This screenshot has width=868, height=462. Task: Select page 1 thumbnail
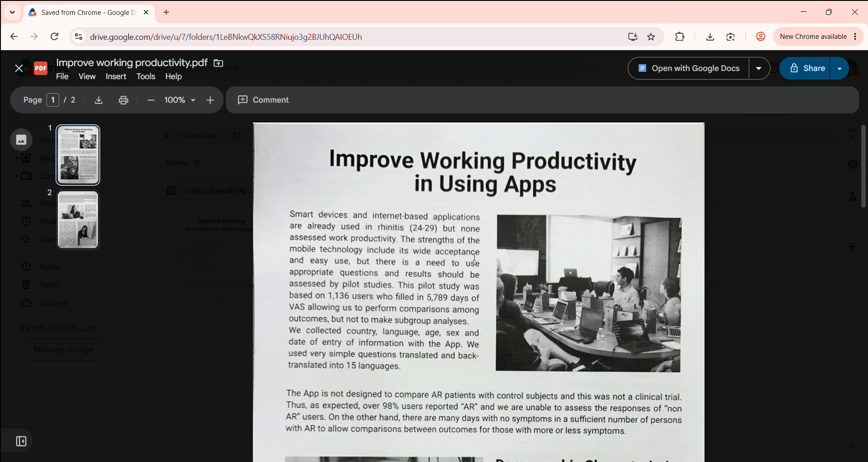78,155
